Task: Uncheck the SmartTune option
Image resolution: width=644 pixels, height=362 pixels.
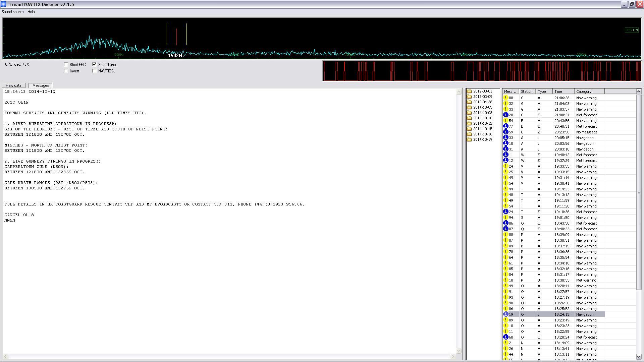Action: (95, 65)
